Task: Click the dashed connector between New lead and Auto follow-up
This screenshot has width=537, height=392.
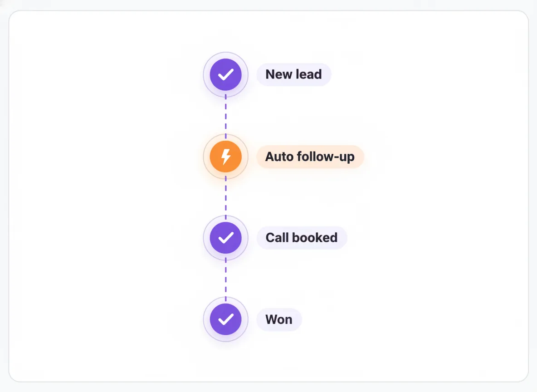Action: (x=226, y=116)
